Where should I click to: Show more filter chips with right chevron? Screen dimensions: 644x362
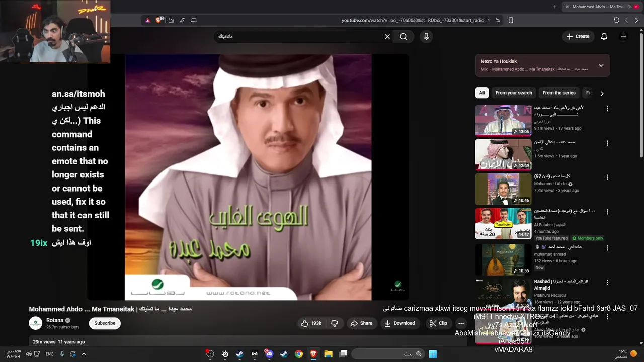click(x=602, y=93)
